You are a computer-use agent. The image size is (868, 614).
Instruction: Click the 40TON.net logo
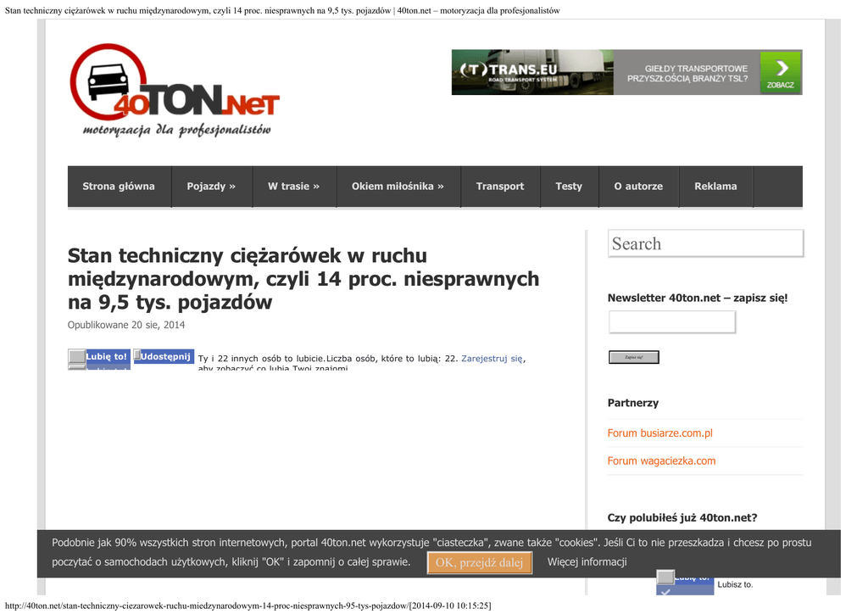(x=174, y=91)
